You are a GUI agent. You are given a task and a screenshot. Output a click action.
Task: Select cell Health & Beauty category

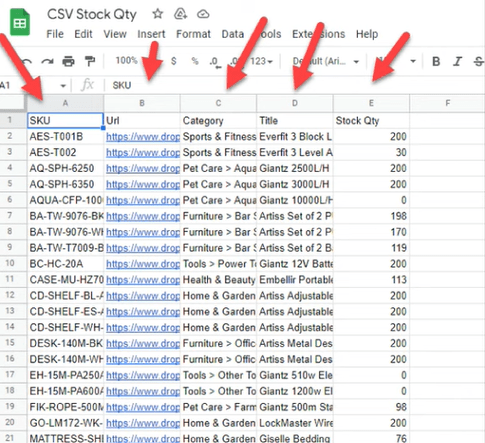tap(218, 280)
